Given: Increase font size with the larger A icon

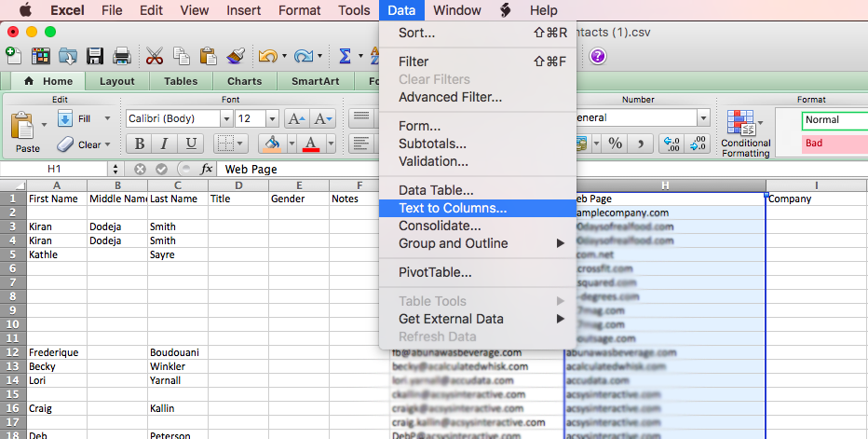Looking at the screenshot, I should click(x=297, y=118).
